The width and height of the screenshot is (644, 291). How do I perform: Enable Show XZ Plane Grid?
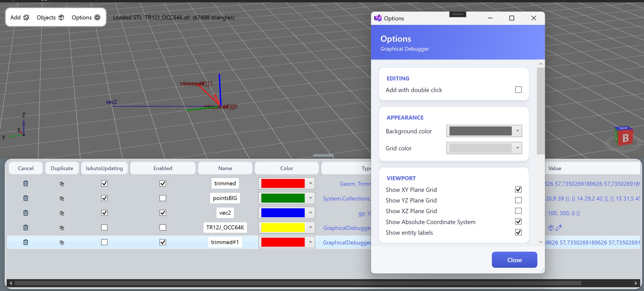click(x=518, y=211)
